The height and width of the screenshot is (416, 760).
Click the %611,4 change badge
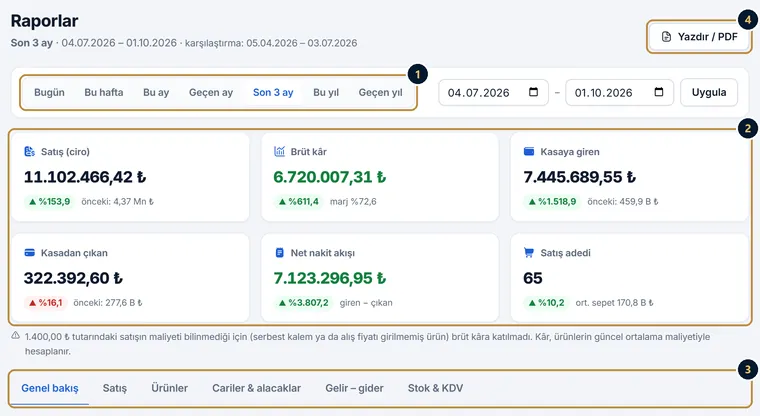click(299, 202)
